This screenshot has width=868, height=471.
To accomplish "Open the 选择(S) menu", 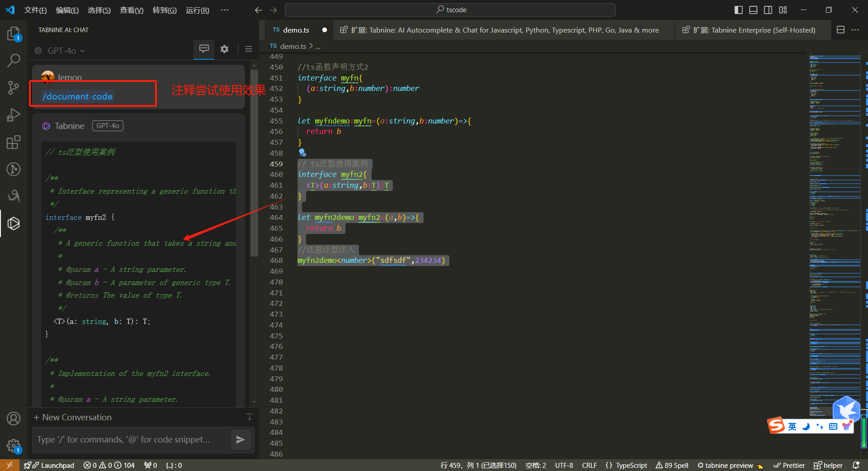I will point(99,10).
